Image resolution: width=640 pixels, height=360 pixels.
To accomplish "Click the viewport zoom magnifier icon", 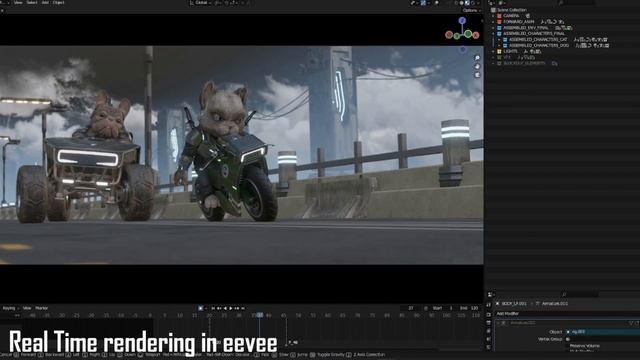I will (477, 58).
